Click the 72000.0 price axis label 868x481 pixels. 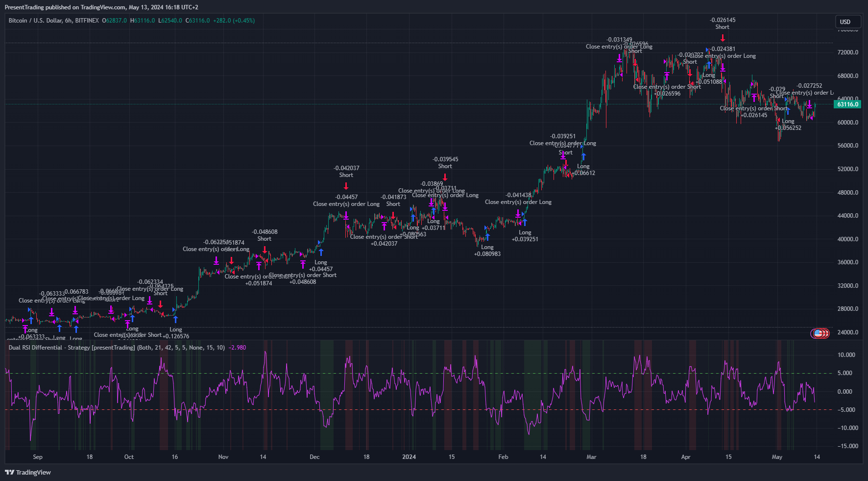[848, 52]
